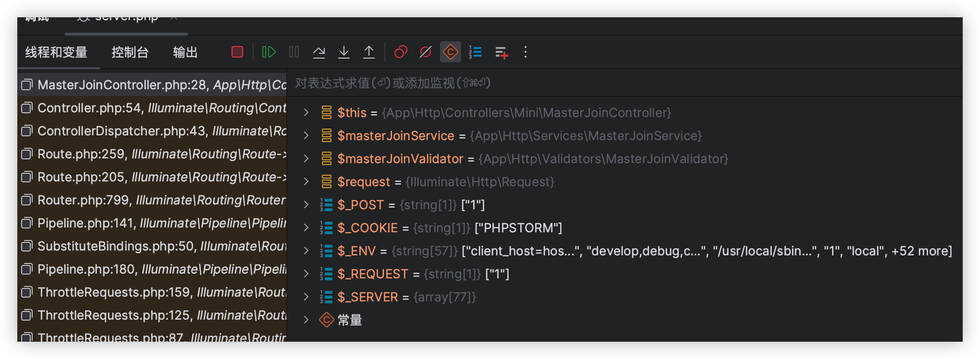Click frame icon beside Router.php:799
The width and height of the screenshot is (980, 359).
click(x=27, y=200)
